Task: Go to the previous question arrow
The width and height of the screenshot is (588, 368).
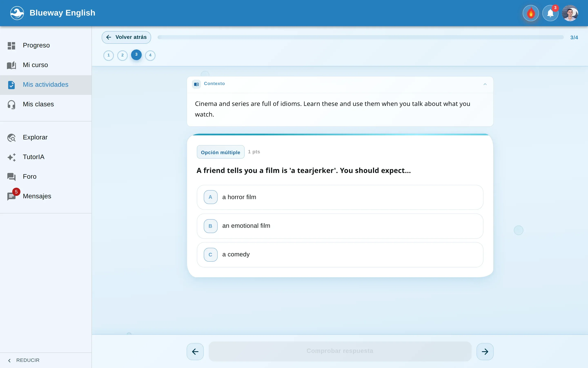Action: pyautogui.click(x=195, y=351)
